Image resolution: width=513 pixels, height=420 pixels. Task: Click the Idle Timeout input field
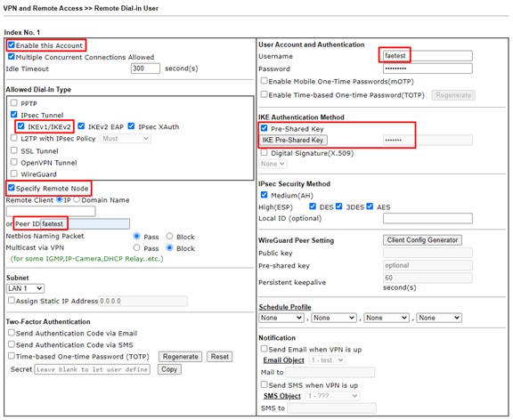tap(145, 69)
